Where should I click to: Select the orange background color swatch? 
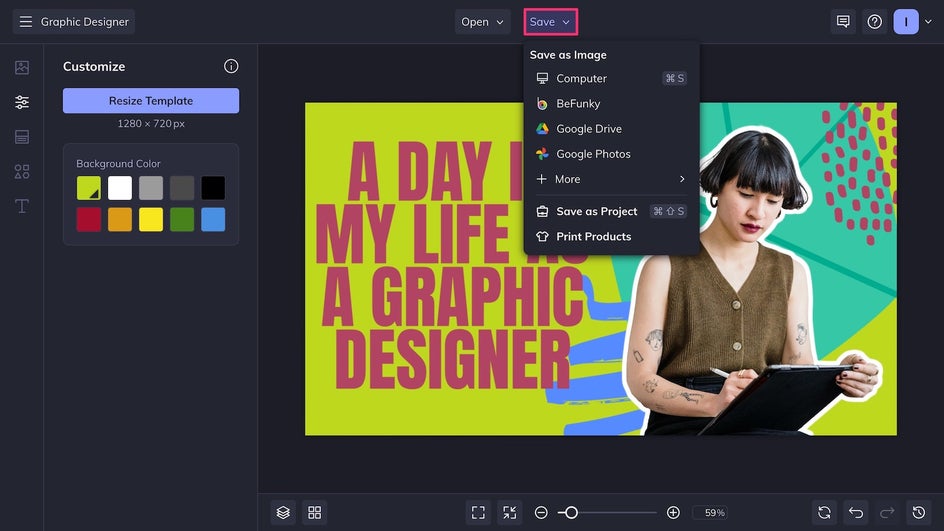click(120, 219)
